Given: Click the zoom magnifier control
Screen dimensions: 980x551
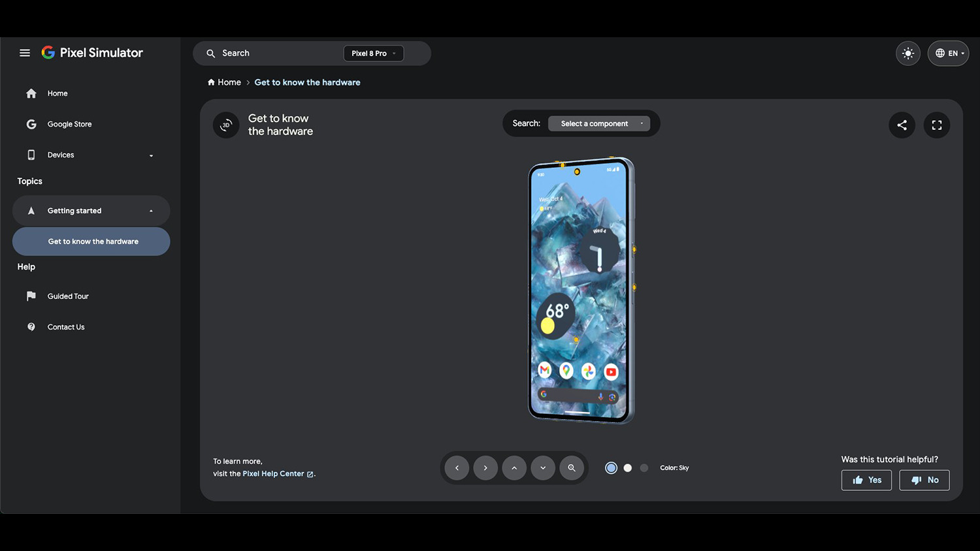Looking at the screenshot, I should pos(572,468).
